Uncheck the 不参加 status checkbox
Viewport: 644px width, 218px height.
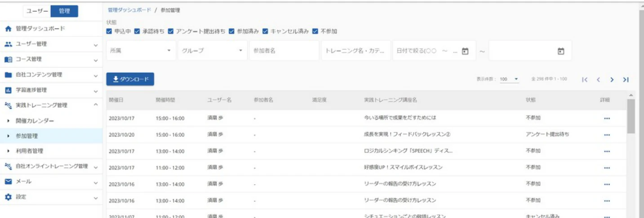(x=315, y=31)
